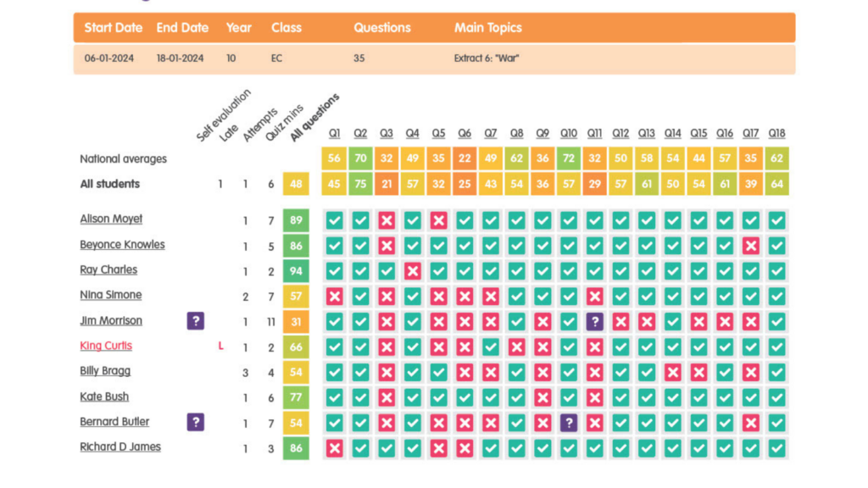Click Alison Moyet's Q3 cross icon
This screenshot has height=488, width=868.
387,219
